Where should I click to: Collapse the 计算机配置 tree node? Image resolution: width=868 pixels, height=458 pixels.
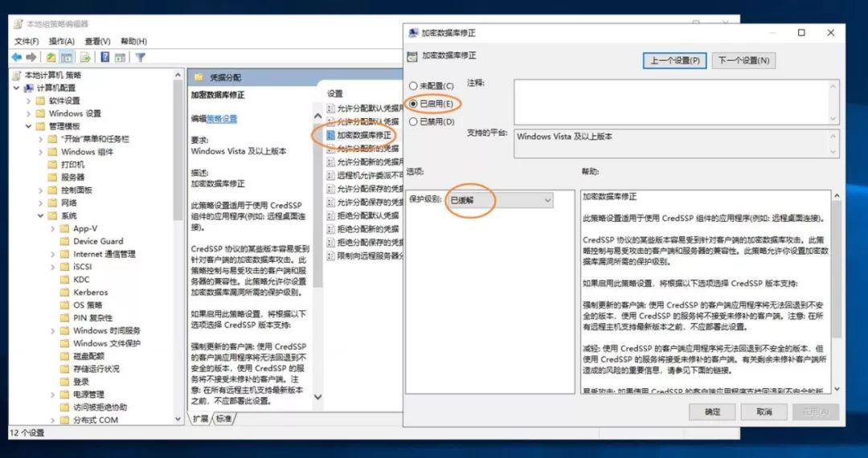point(17,88)
